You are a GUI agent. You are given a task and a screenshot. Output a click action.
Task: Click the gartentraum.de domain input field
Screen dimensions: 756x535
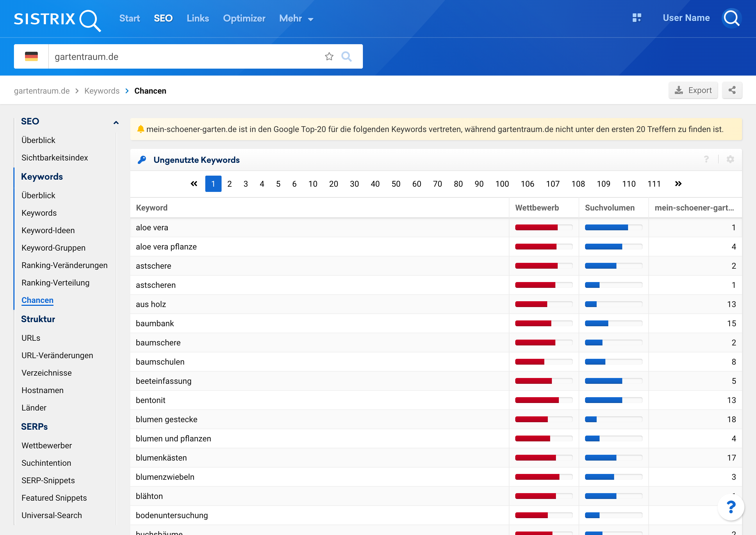pos(184,57)
